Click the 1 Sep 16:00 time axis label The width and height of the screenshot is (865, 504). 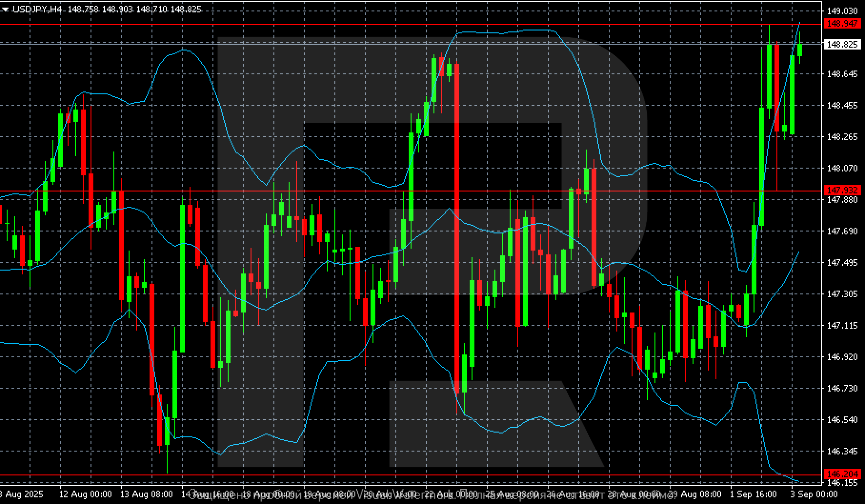(753, 494)
